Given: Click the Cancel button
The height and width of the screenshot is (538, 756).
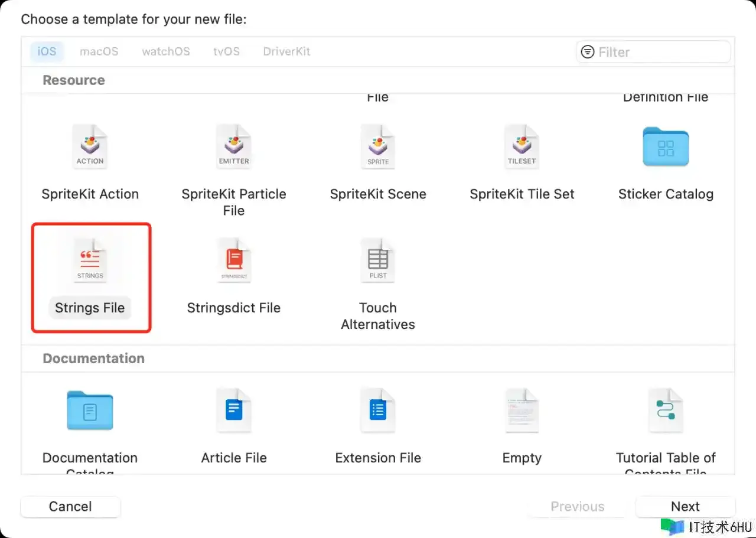Looking at the screenshot, I should coord(70,507).
